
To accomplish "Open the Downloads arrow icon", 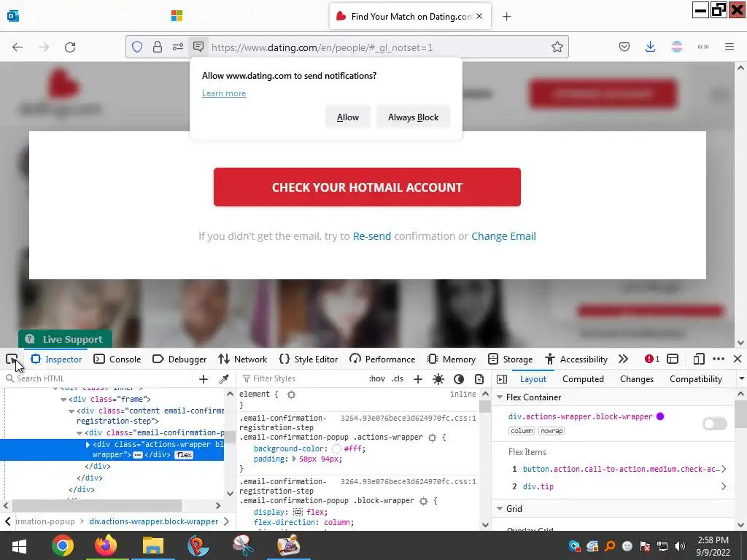I will [x=650, y=47].
